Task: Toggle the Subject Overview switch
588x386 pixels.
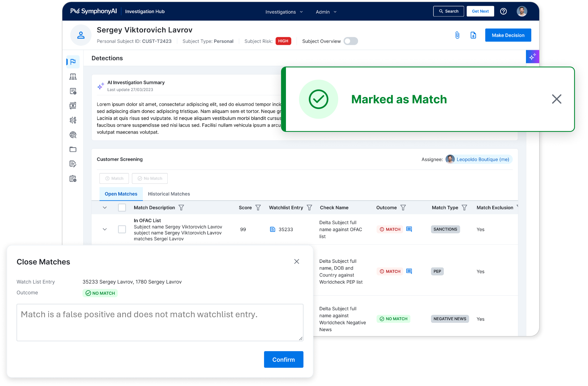Action: click(x=352, y=41)
